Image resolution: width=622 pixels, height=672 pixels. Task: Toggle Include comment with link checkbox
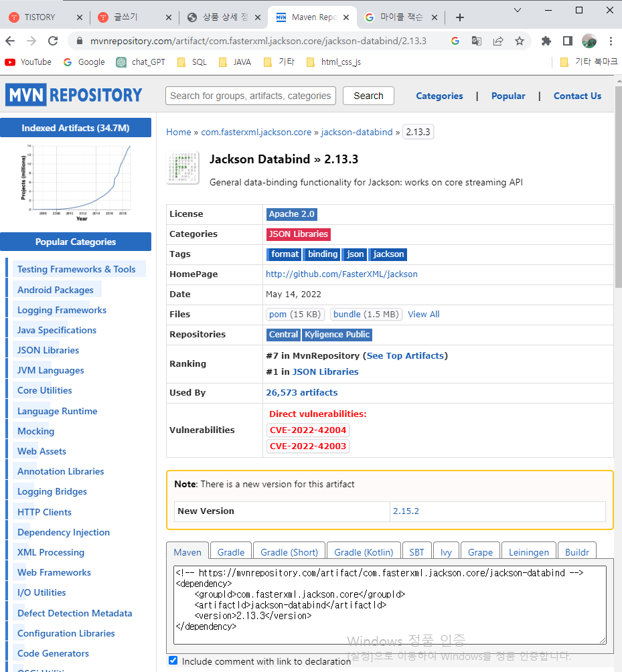[173, 661]
